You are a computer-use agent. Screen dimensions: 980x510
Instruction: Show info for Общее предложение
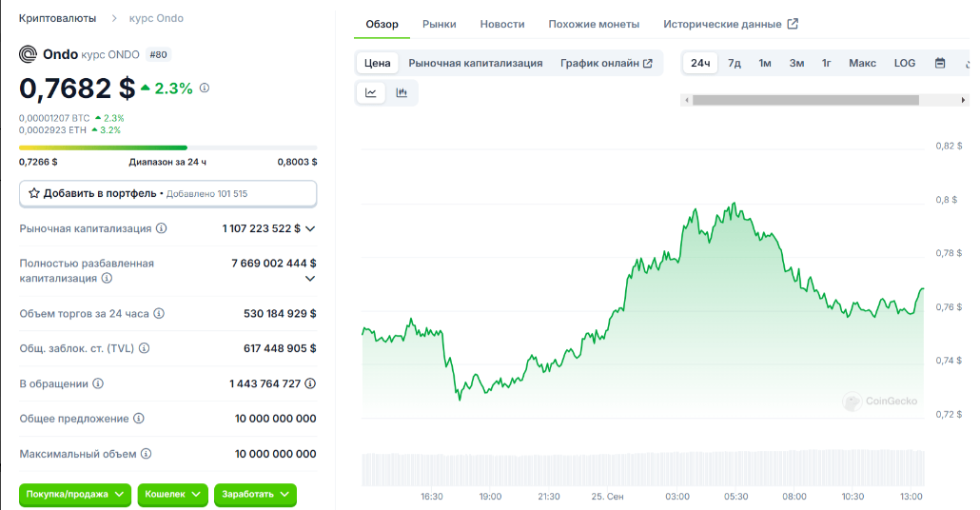(139, 418)
